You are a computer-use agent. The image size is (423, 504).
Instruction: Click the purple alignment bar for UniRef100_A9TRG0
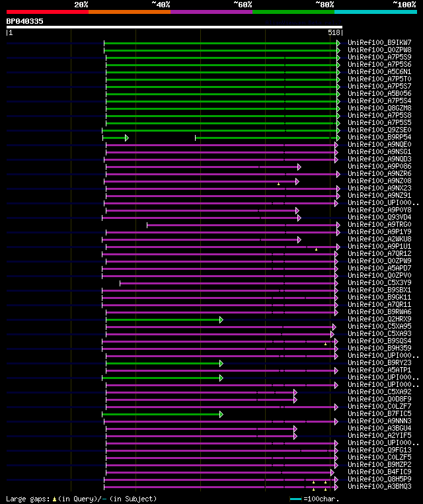tap(243, 225)
